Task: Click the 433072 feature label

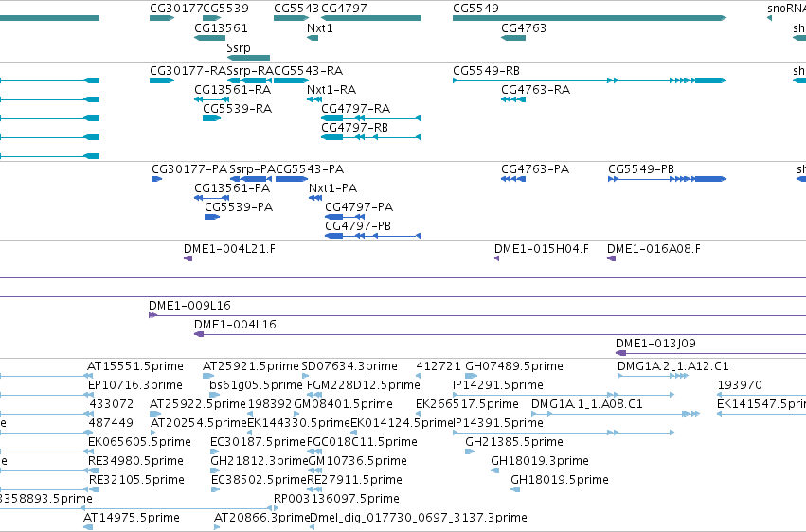Action: [112, 404]
